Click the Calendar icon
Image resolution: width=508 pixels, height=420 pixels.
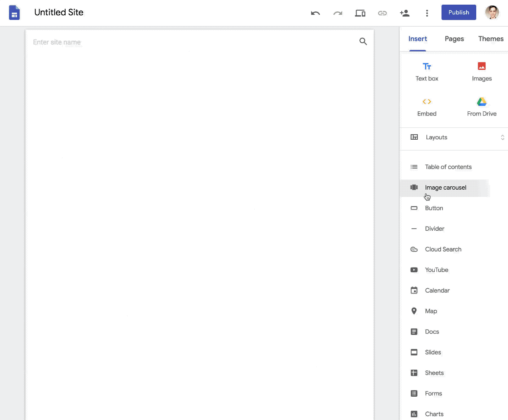pos(414,290)
